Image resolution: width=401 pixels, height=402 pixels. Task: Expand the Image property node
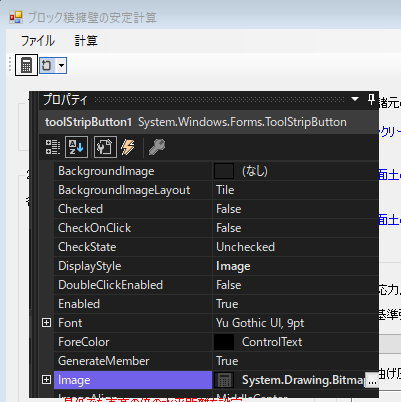(x=47, y=380)
